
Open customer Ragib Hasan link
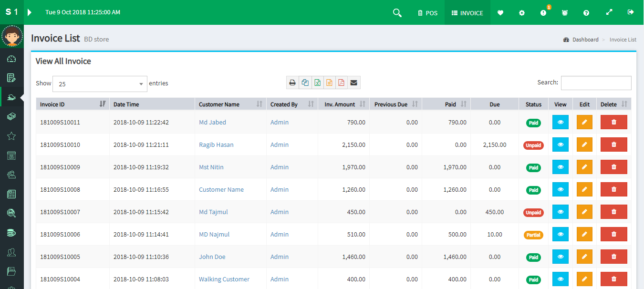coord(216,144)
